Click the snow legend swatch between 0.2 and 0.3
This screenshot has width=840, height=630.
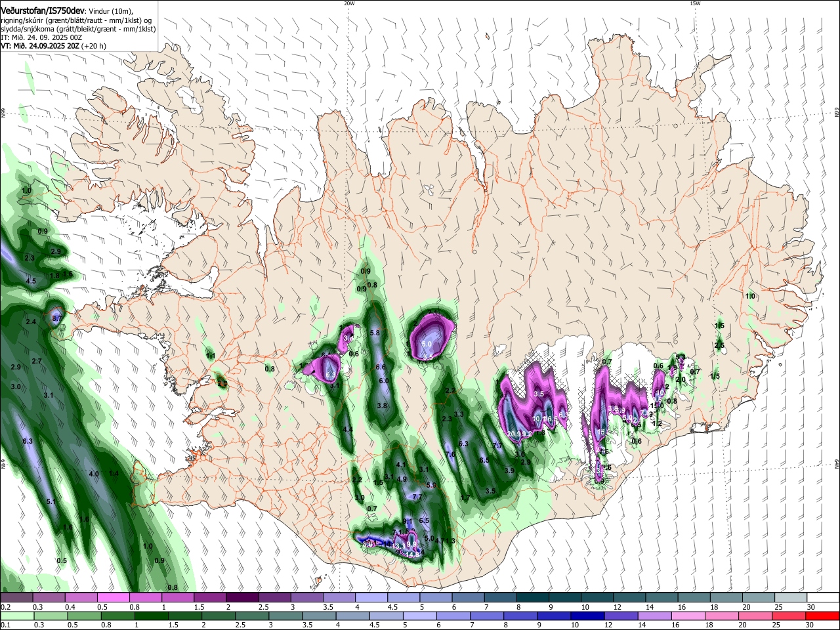coord(16,597)
